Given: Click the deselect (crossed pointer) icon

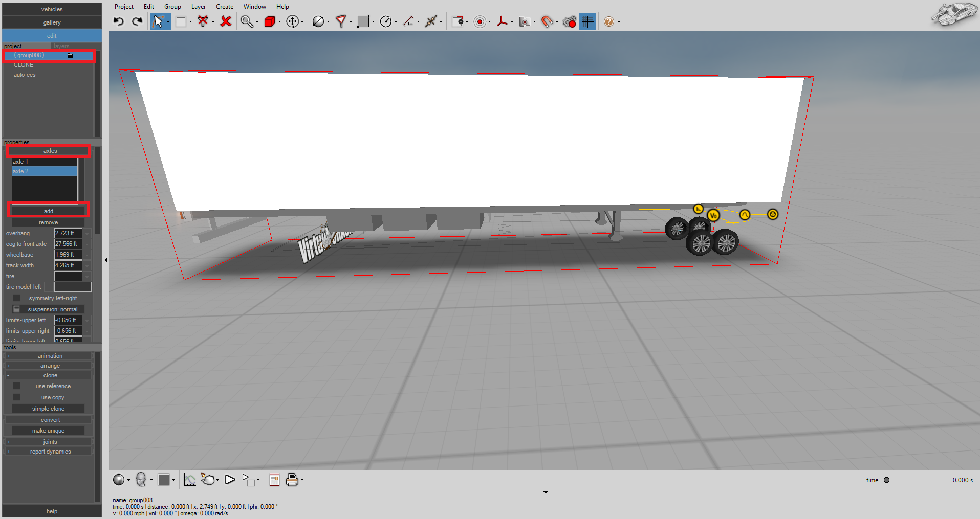Looking at the screenshot, I should [203, 21].
